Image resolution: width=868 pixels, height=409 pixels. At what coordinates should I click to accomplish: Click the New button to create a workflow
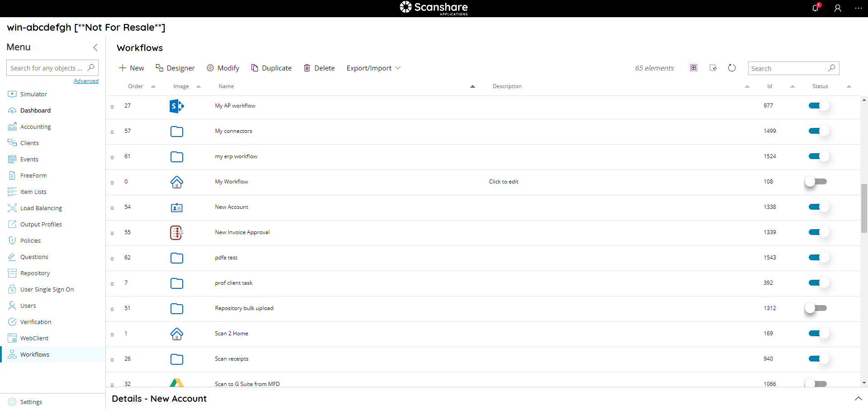point(131,68)
